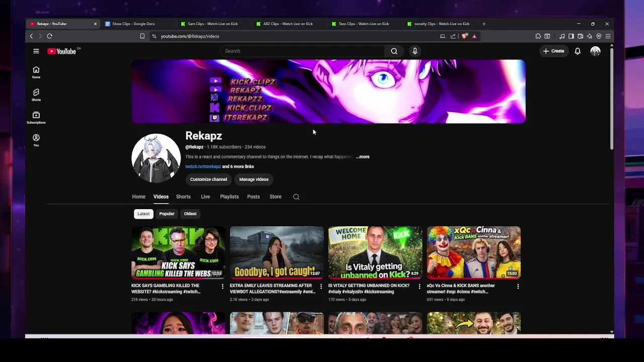View site information icon in address bar

[x=154, y=36]
